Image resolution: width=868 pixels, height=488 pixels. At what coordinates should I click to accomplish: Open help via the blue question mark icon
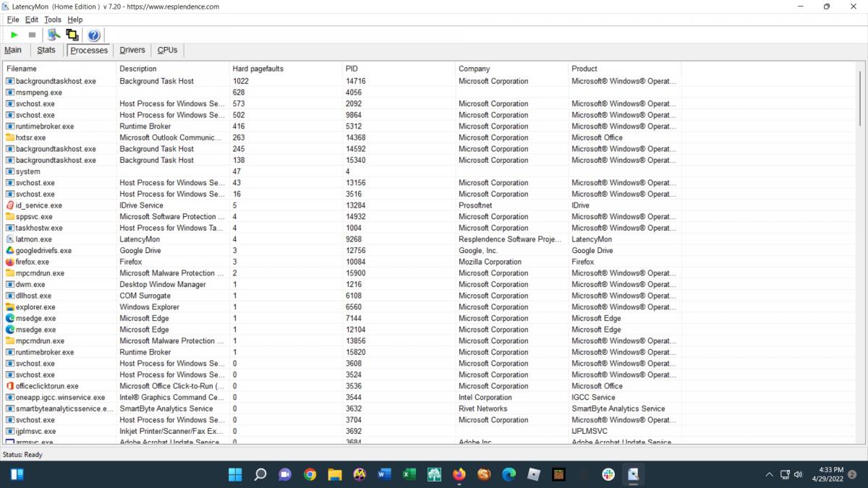coord(93,35)
